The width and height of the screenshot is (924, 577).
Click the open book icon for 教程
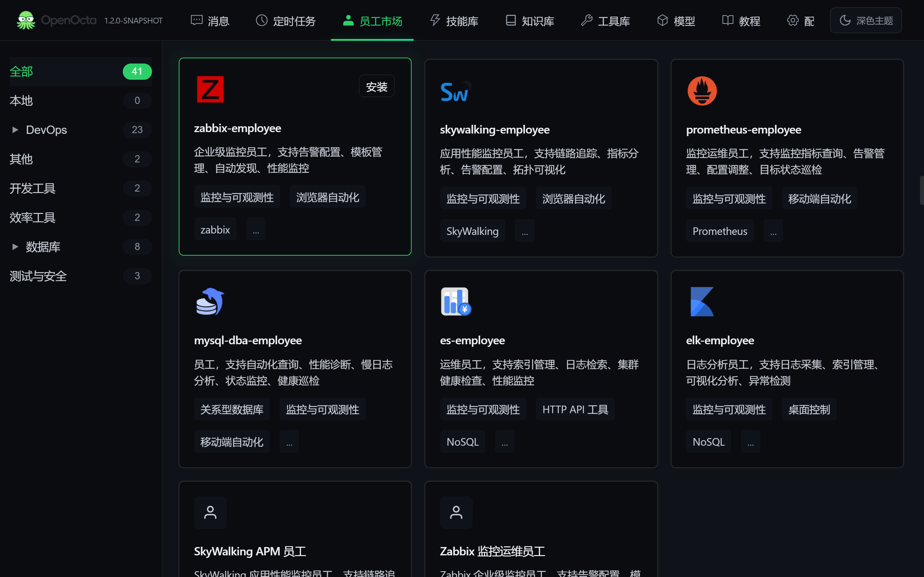pyautogui.click(x=728, y=20)
